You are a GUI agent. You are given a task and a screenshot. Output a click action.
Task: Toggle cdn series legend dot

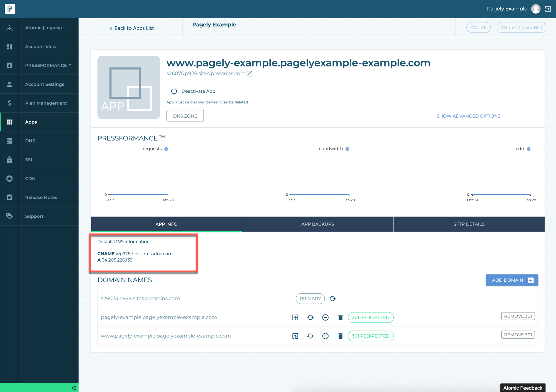(x=529, y=149)
